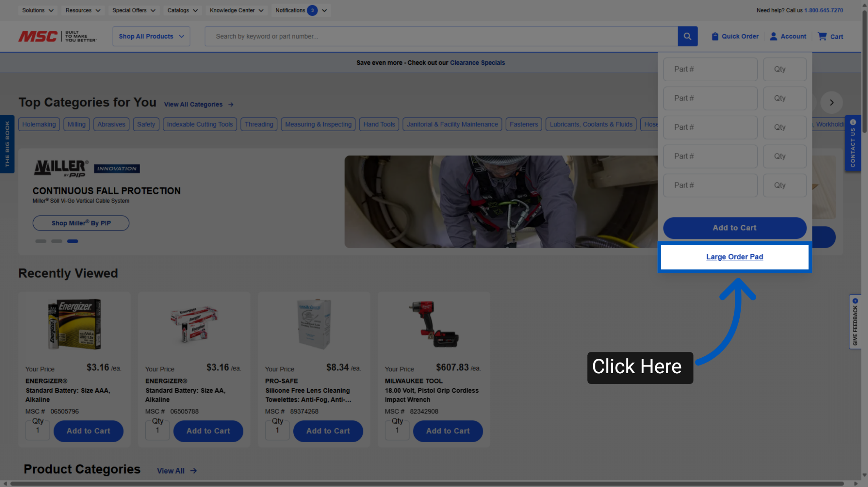Select the second carousel slide indicator
Viewport: 868px width, 487px height.
click(57, 241)
